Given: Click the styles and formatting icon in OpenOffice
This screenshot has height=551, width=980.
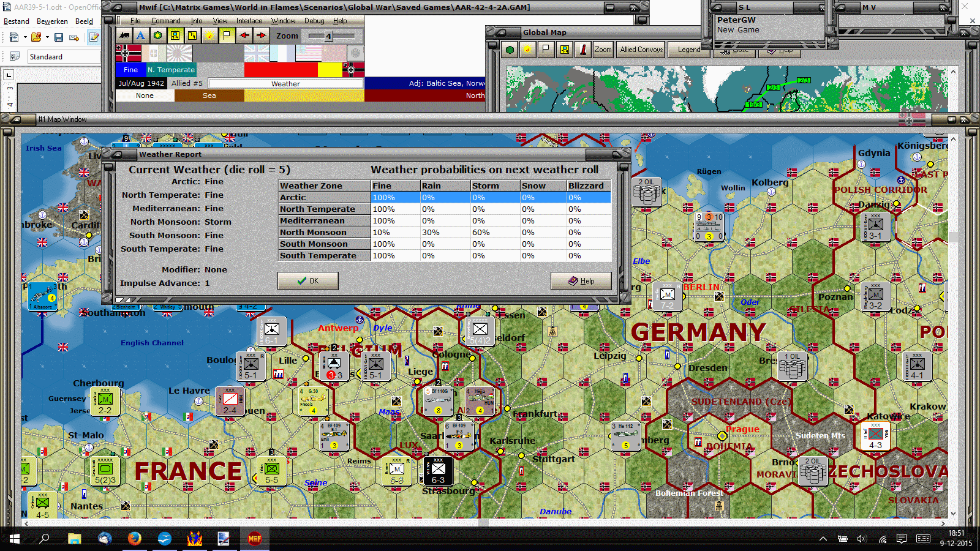Looking at the screenshot, I should [14, 57].
